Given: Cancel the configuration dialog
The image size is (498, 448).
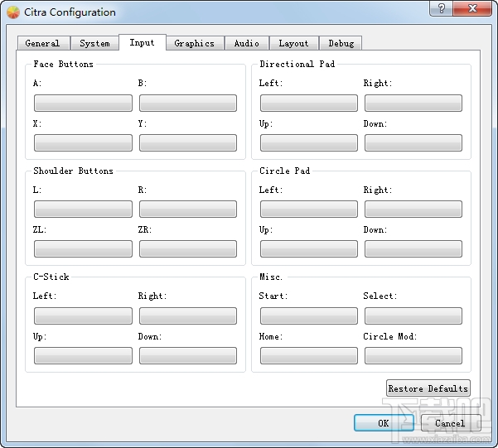Looking at the screenshot, I should tap(451, 423).
